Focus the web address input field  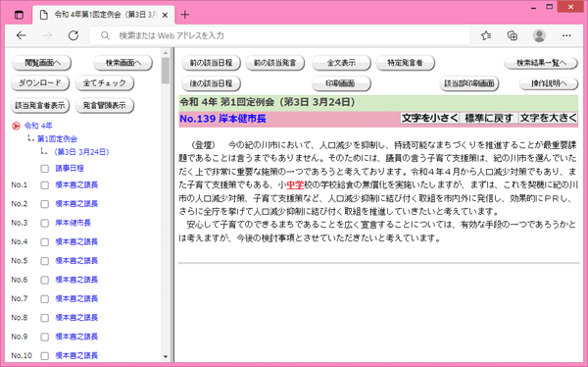(279, 35)
